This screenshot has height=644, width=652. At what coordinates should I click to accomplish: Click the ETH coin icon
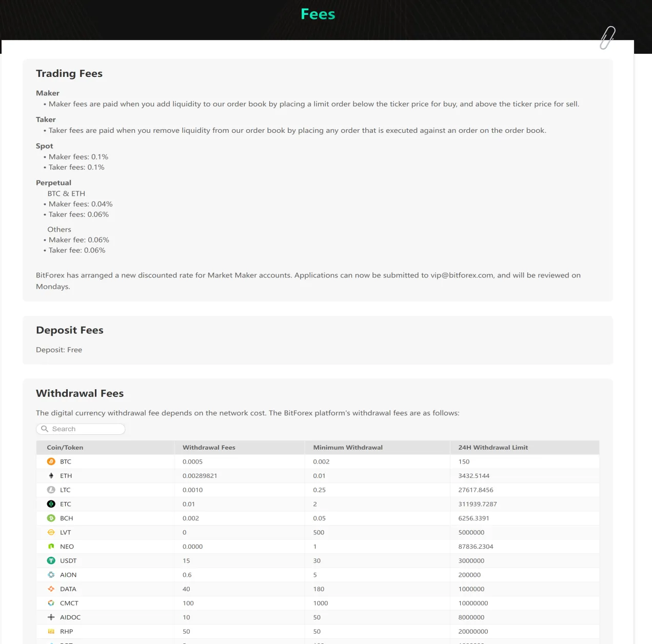[51, 476]
